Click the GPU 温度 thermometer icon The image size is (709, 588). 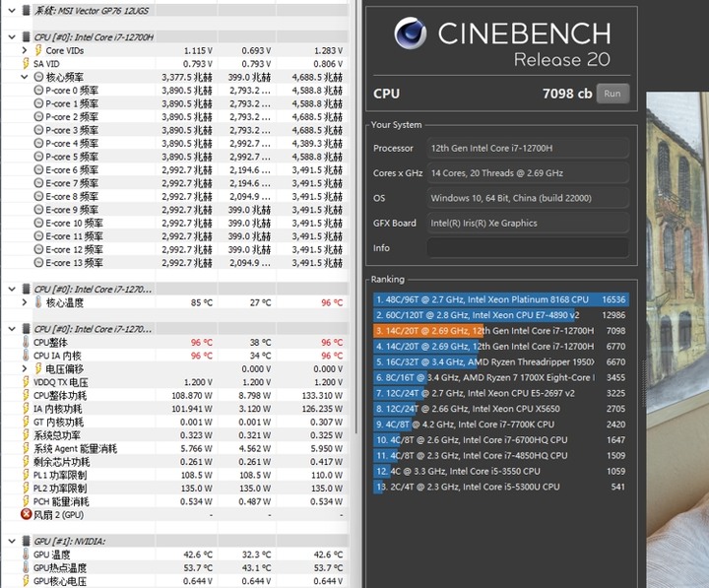tap(26, 555)
